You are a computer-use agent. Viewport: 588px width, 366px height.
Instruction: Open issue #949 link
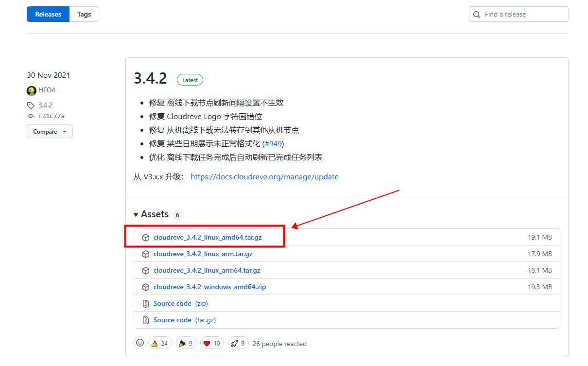coord(273,144)
